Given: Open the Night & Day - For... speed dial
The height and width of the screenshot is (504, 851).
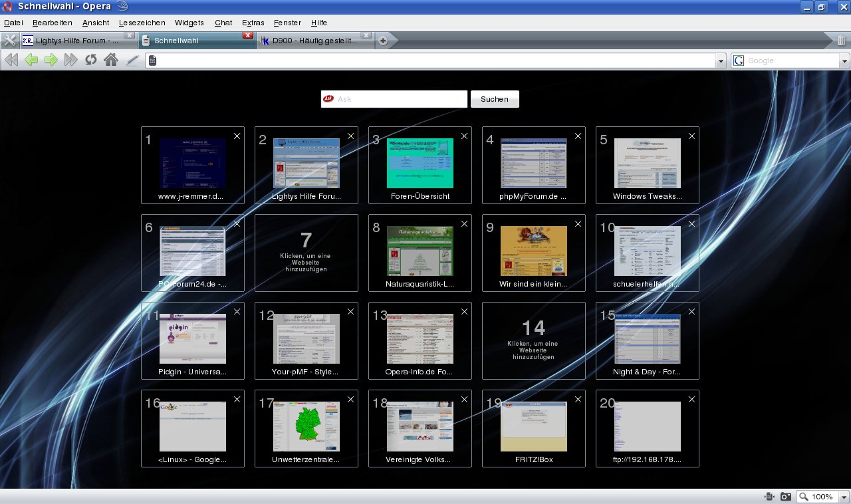Looking at the screenshot, I should click(x=648, y=339).
